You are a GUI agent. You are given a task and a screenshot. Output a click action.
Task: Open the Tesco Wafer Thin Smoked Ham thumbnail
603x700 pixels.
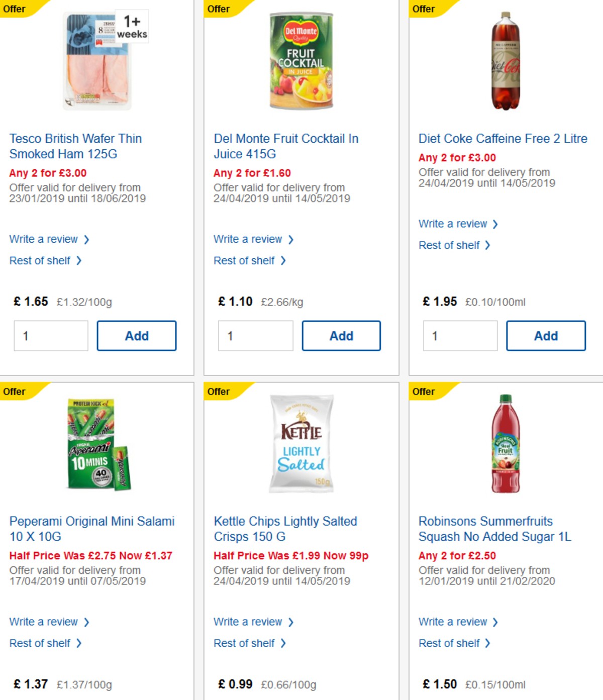coord(95,60)
